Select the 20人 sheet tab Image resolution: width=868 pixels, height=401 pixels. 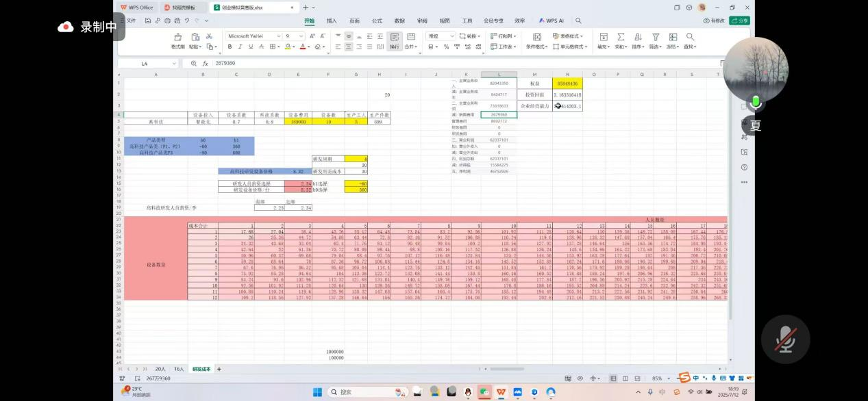pyautogui.click(x=160, y=369)
